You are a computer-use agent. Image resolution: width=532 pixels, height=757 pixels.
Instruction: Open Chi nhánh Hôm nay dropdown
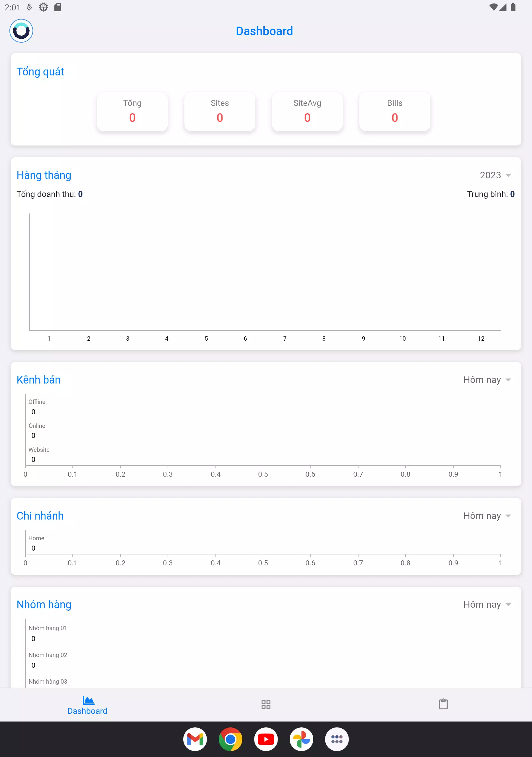click(x=487, y=516)
